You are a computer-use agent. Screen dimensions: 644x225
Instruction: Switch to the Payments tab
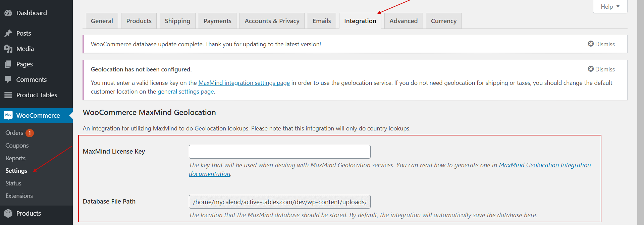coord(217,21)
